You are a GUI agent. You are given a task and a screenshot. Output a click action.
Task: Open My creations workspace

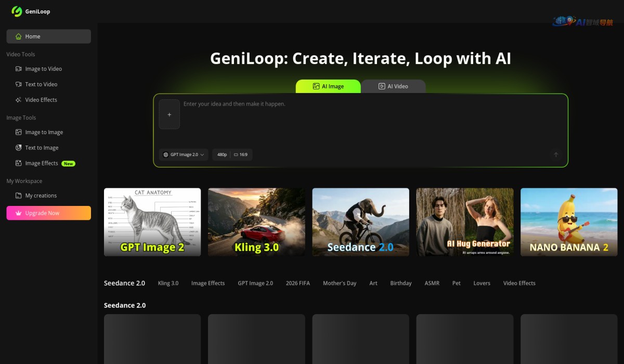click(x=48, y=196)
